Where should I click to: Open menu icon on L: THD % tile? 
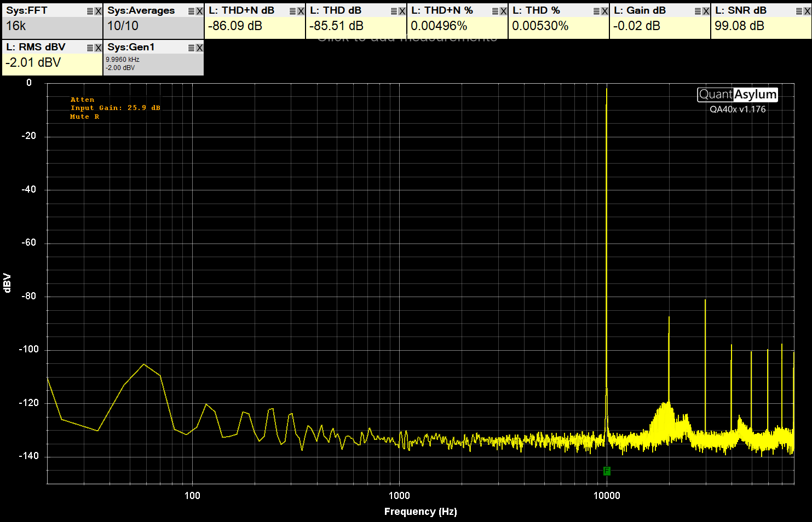click(597, 11)
